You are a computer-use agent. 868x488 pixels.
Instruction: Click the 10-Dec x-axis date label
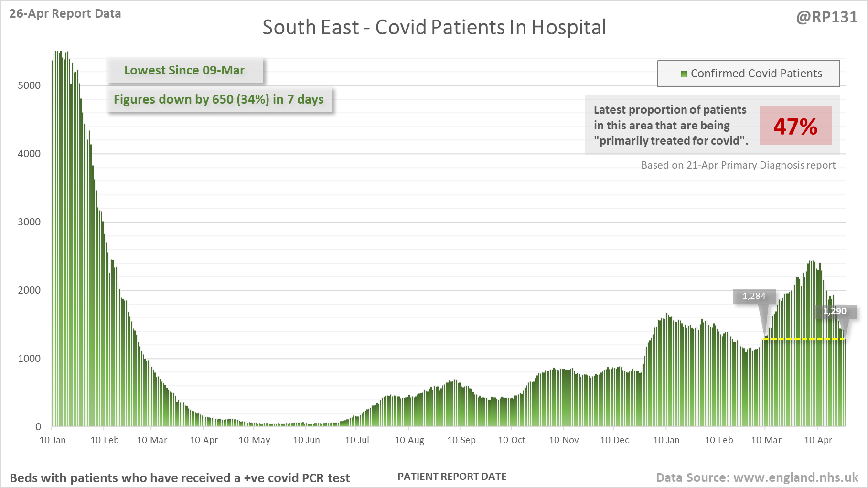coord(614,440)
